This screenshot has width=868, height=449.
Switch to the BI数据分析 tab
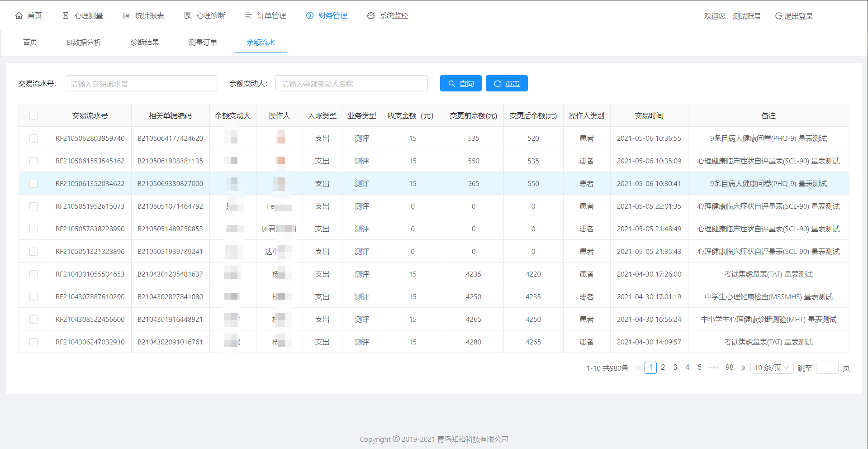[84, 43]
